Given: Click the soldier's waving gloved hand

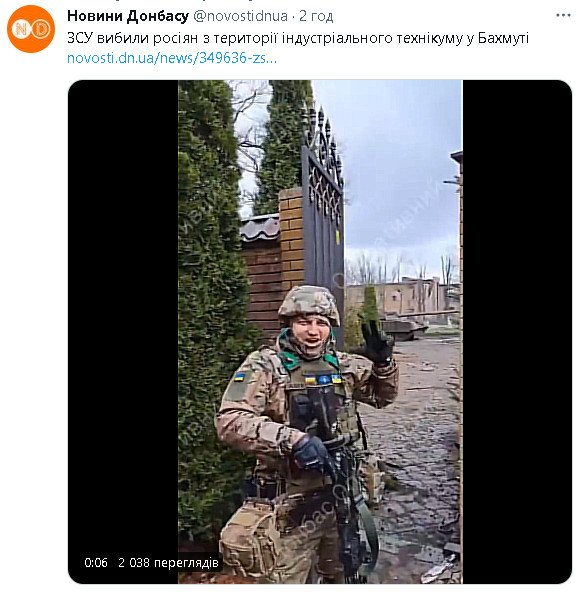Looking at the screenshot, I should (x=377, y=343).
